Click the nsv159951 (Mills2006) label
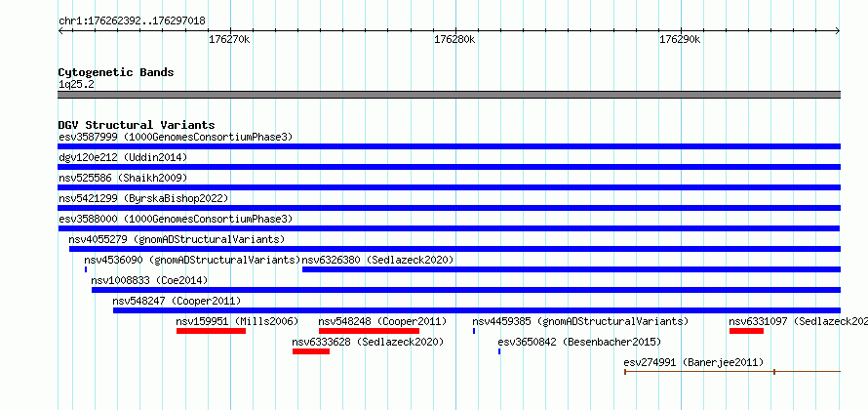This screenshot has height=410, width=868. [238, 321]
